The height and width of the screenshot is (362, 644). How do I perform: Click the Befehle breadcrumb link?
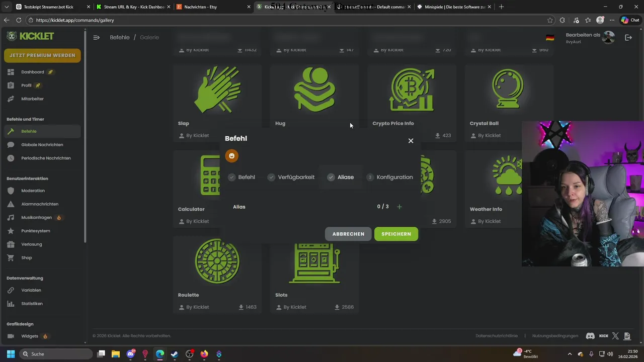(x=120, y=37)
